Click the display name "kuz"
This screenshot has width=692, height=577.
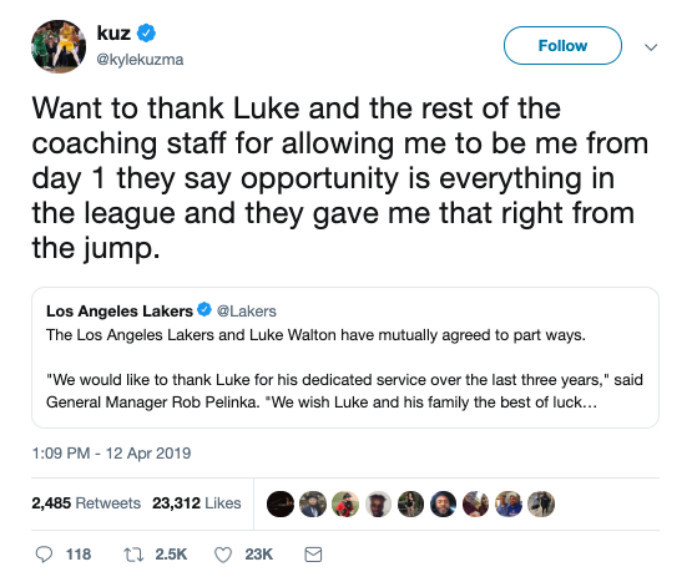pyautogui.click(x=112, y=34)
